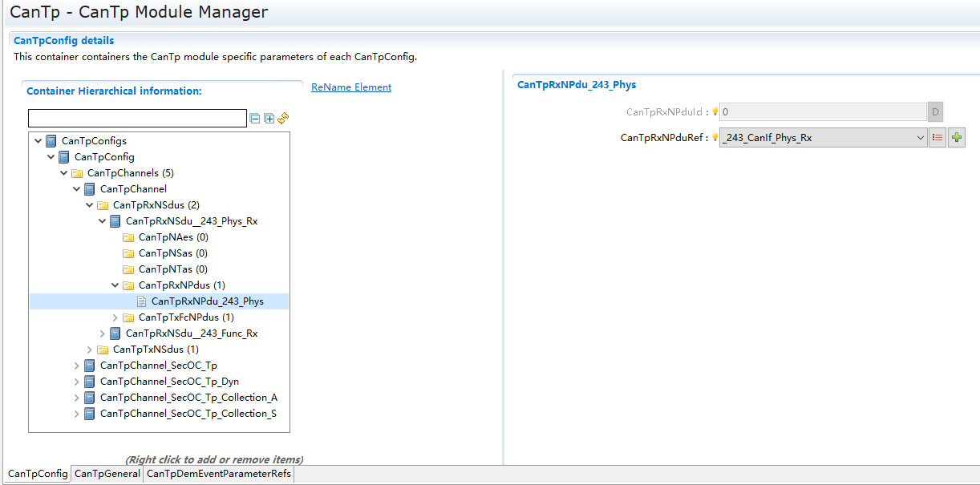The height and width of the screenshot is (485, 980).
Task: Open the CanTpRxNPduRef dropdown
Action: click(920, 138)
